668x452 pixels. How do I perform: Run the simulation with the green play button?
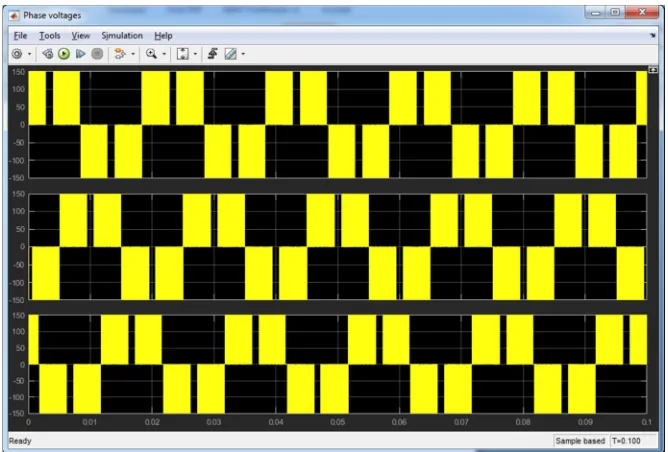click(x=64, y=54)
